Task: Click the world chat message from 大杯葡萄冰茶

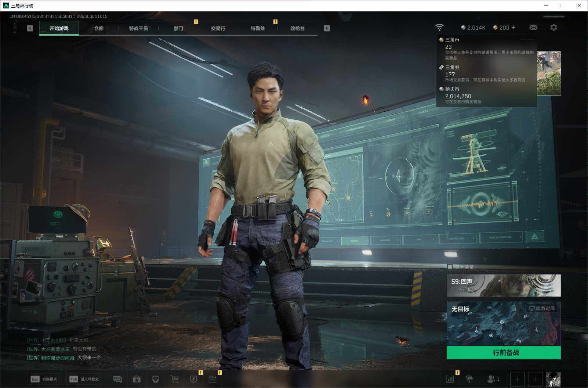Action: 62,349
